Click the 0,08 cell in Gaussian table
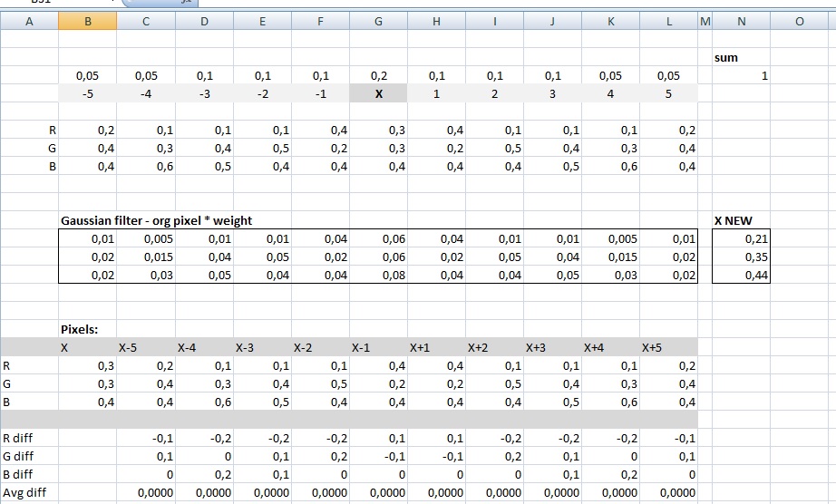This screenshot has width=836, height=504. pyautogui.click(x=378, y=275)
